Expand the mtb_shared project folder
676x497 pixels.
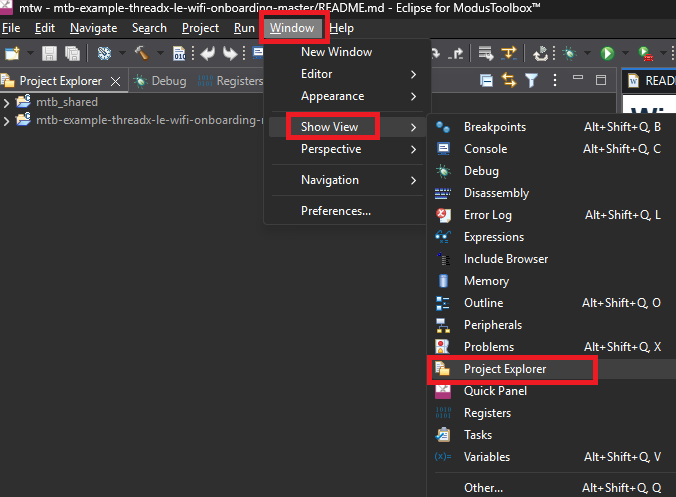point(8,102)
